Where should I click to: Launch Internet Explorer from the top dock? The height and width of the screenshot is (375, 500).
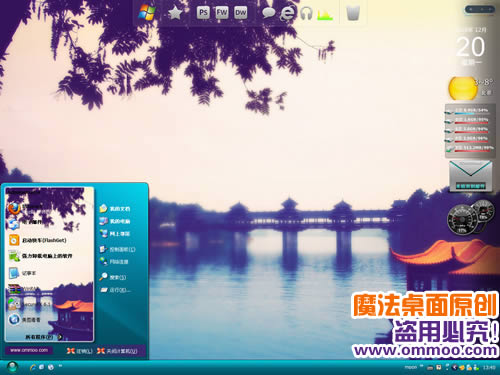coord(288,13)
